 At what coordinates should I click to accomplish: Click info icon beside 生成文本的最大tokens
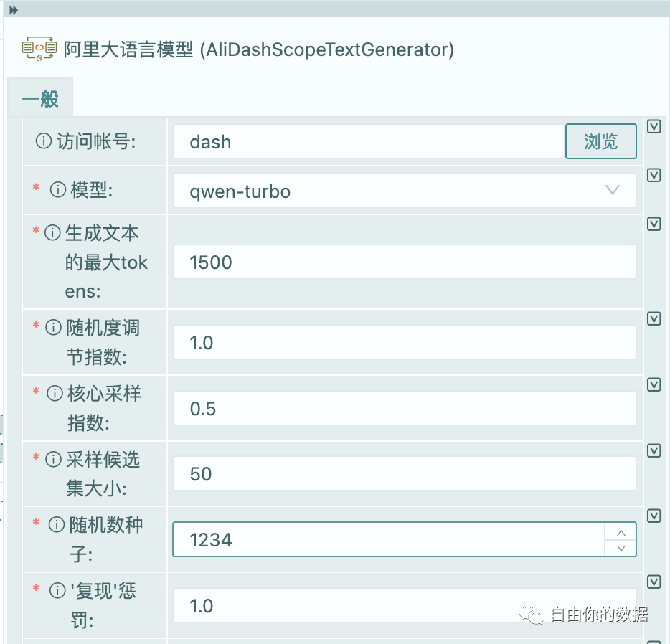point(52,232)
